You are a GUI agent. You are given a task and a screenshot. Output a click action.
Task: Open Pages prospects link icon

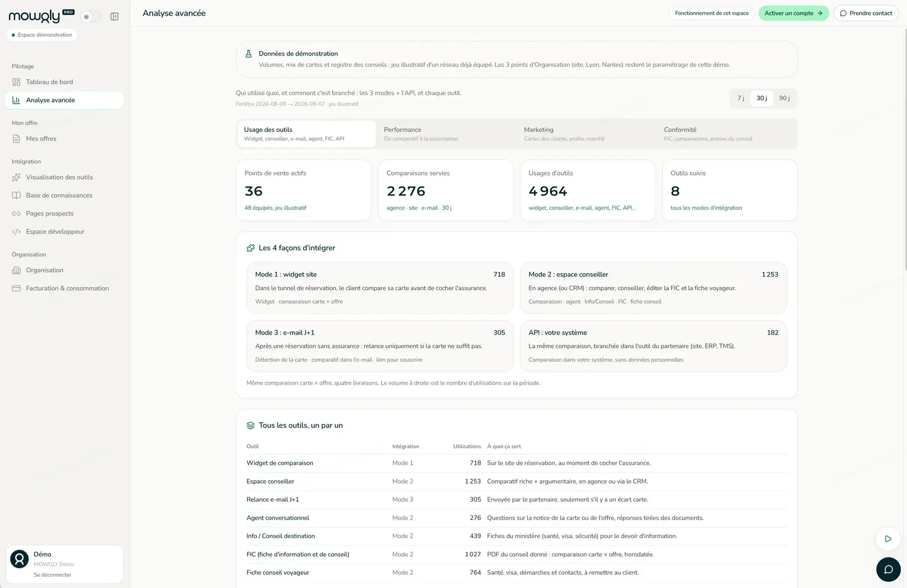(16, 214)
